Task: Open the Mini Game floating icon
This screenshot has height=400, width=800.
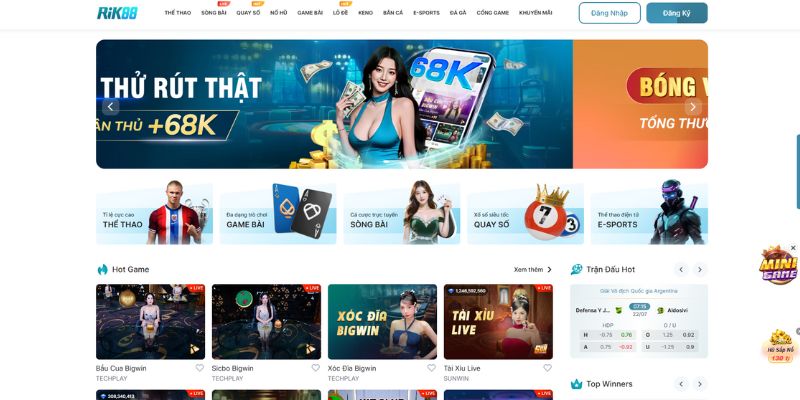Action: (778, 265)
